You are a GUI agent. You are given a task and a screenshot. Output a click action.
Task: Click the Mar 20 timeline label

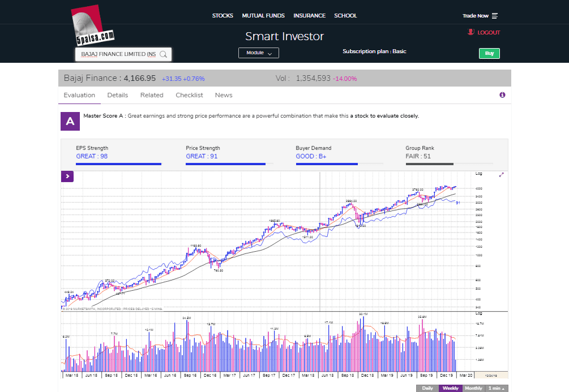[x=466, y=376]
